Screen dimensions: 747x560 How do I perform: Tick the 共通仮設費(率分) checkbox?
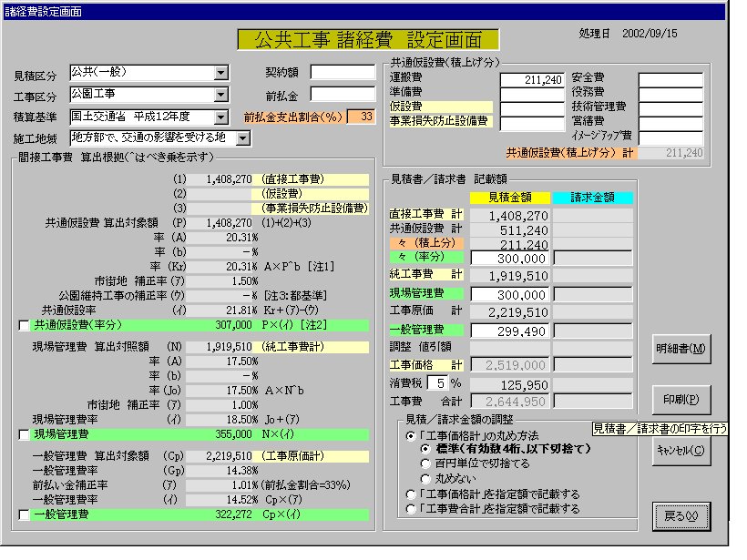point(24,325)
